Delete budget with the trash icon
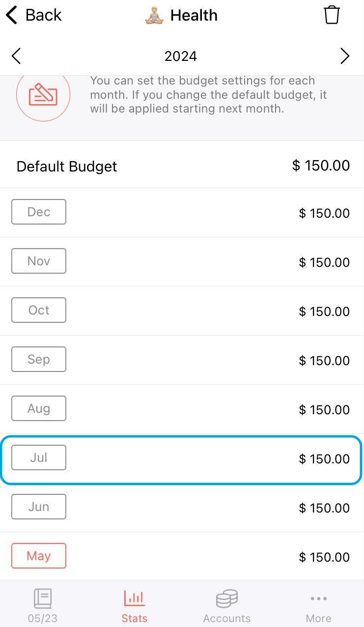This screenshot has width=364, height=627. coord(332,15)
